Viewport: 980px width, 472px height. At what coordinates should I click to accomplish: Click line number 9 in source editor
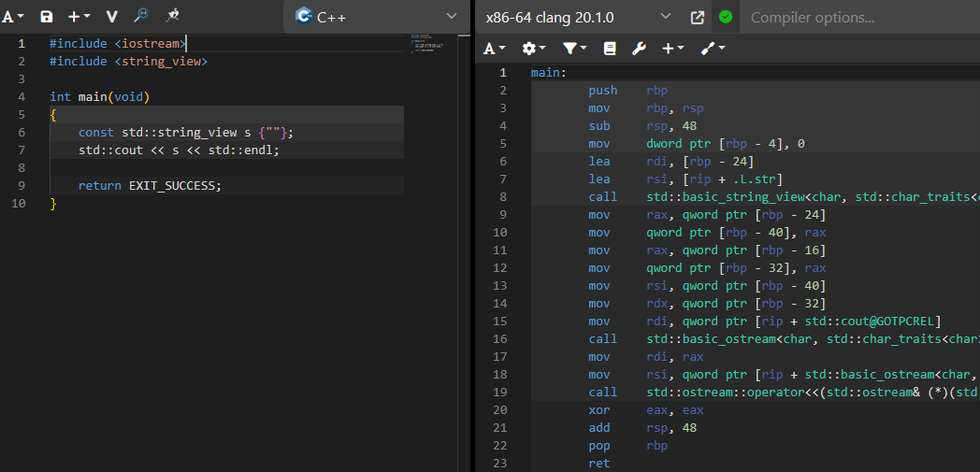22,186
